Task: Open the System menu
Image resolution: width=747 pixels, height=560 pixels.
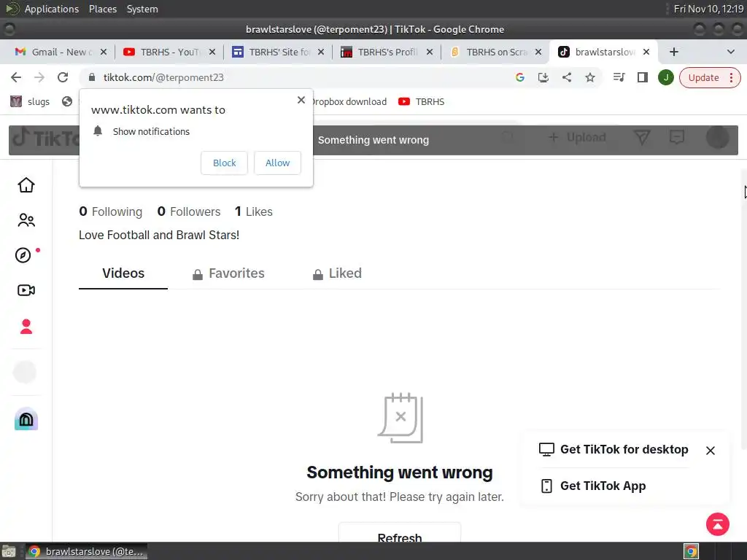Action: (x=142, y=9)
